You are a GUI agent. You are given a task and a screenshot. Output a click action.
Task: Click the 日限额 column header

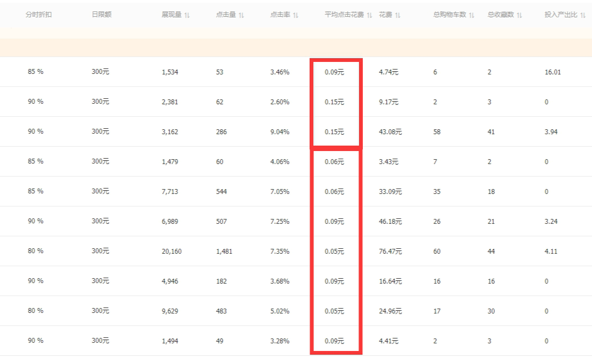click(102, 15)
